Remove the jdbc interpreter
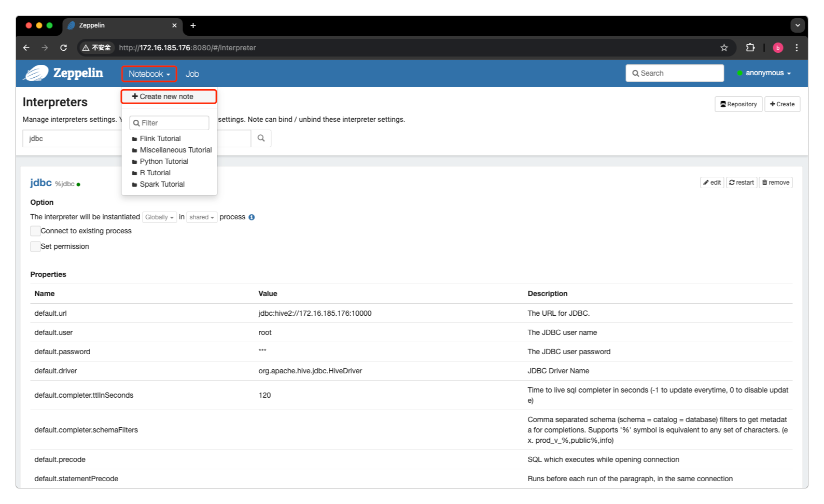Screen dimensions: 824x504 tap(776, 183)
